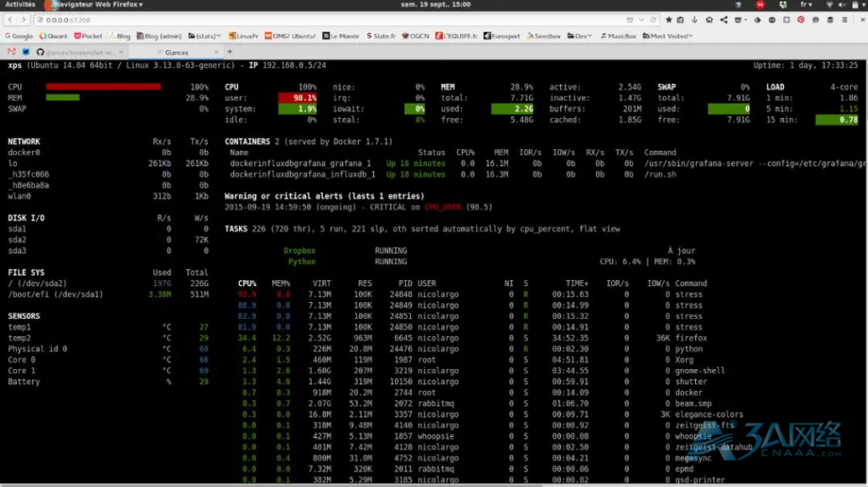Click the stacked layers extension icon
The width and height of the screenshot is (868, 487).
830,20
